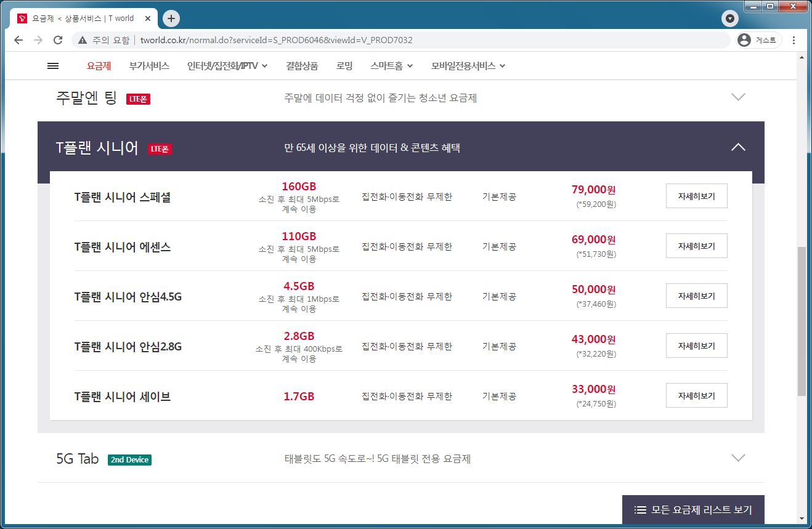Viewport: 812px width, 529px height.
Task: View details for T플랜 시니어 안심4.5G
Action: 697,296
